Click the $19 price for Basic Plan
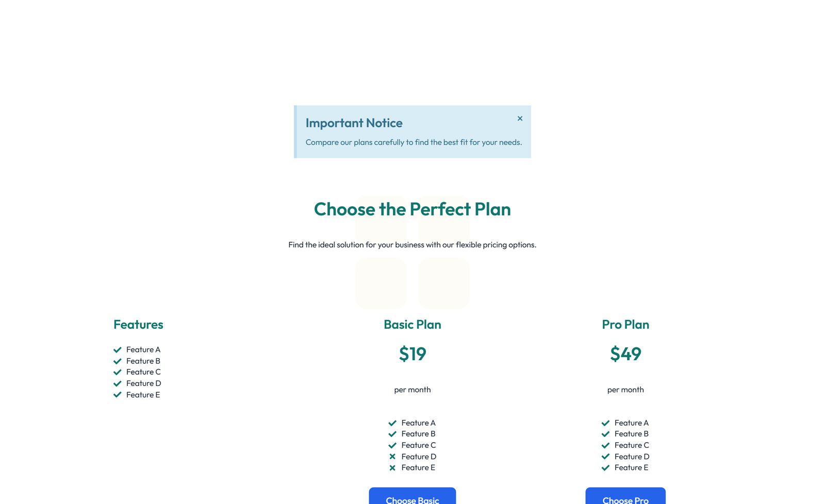This screenshot has width=825, height=504. point(412,354)
